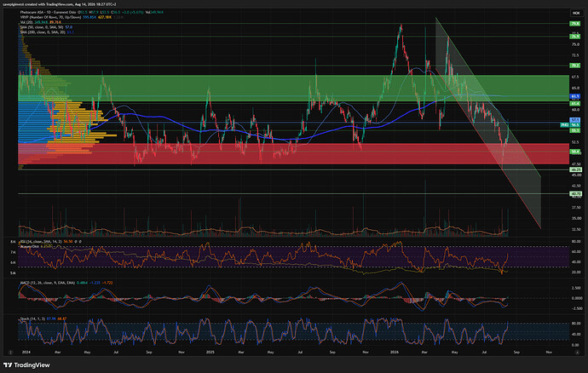Click the auto-scale A button on the price axis
Image resolution: width=588 pixels, height=373 pixels.
tap(577, 353)
